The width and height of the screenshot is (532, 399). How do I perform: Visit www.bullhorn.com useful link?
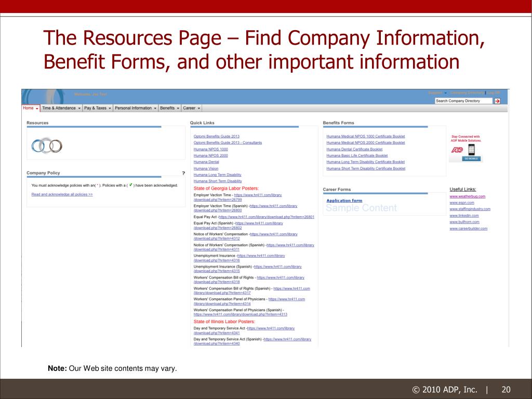pyautogui.click(x=464, y=222)
